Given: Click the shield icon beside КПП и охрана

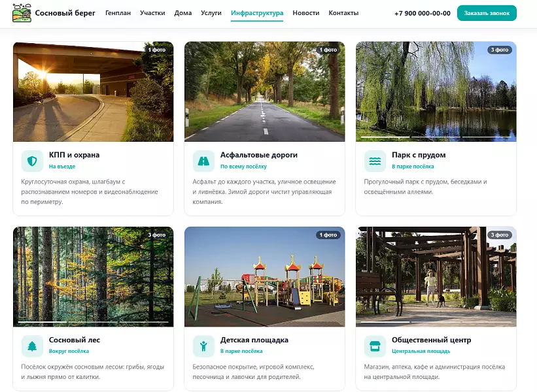Looking at the screenshot, I should click(32, 161).
